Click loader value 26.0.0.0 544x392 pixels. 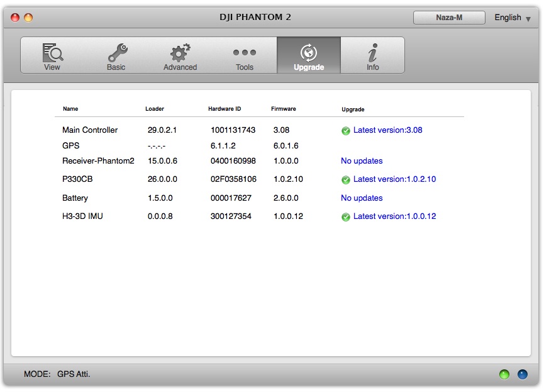[162, 179]
